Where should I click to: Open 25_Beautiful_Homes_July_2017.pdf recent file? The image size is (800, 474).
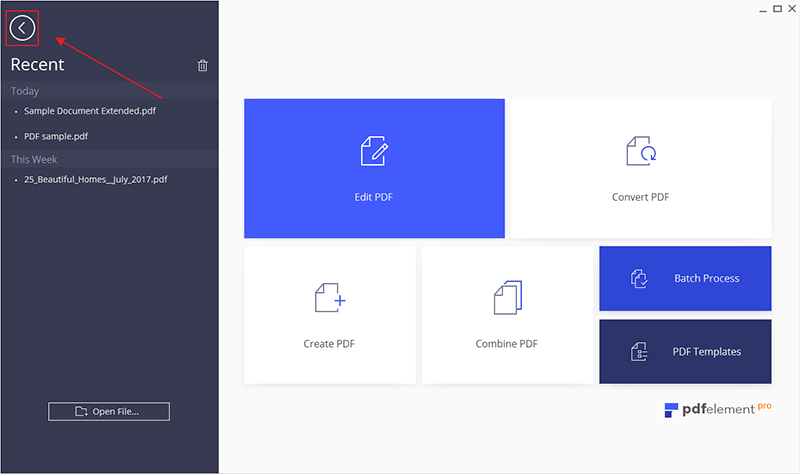coord(95,179)
